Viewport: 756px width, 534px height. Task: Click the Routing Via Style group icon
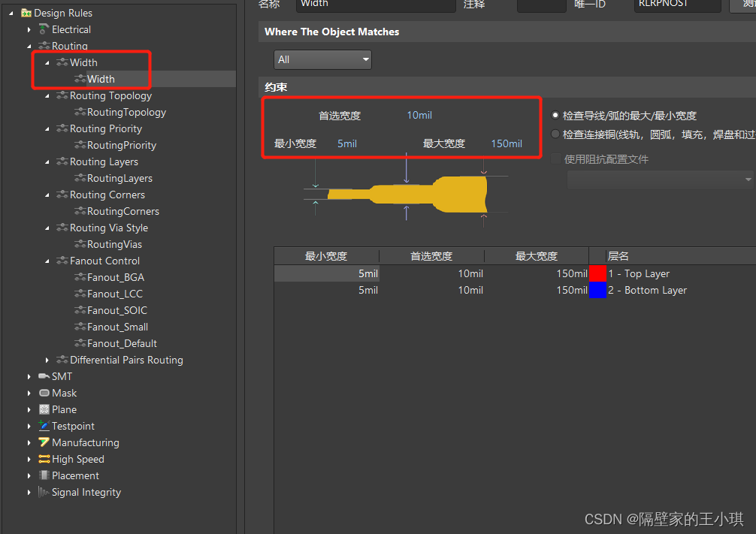tap(62, 228)
